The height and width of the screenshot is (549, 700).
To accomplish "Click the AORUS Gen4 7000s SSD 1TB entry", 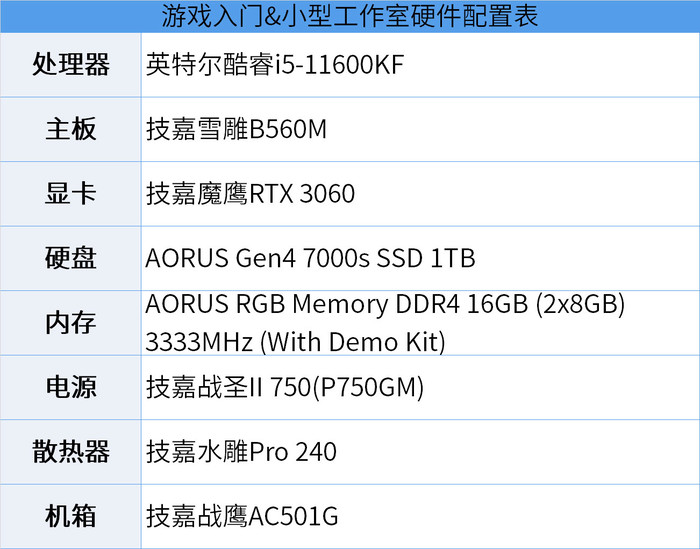I will pyautogui.click(x=310, y=258).
